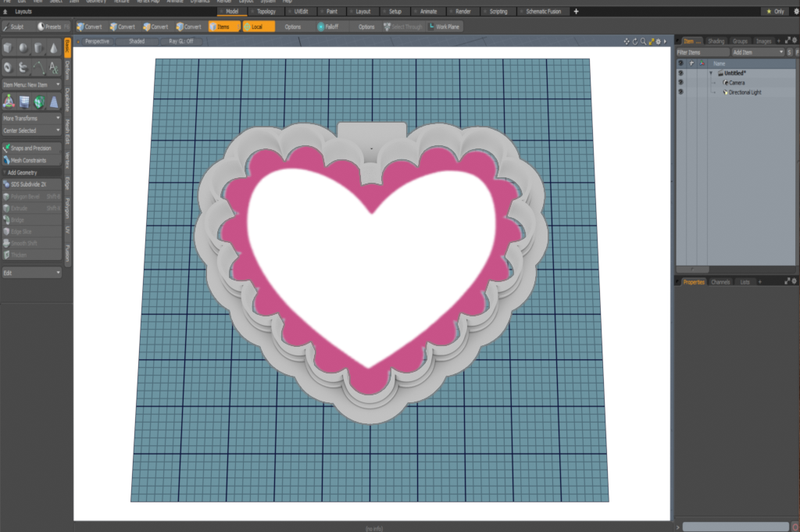Activate the Curve drawing tool
800x532 pixels.
coord(37,67)
